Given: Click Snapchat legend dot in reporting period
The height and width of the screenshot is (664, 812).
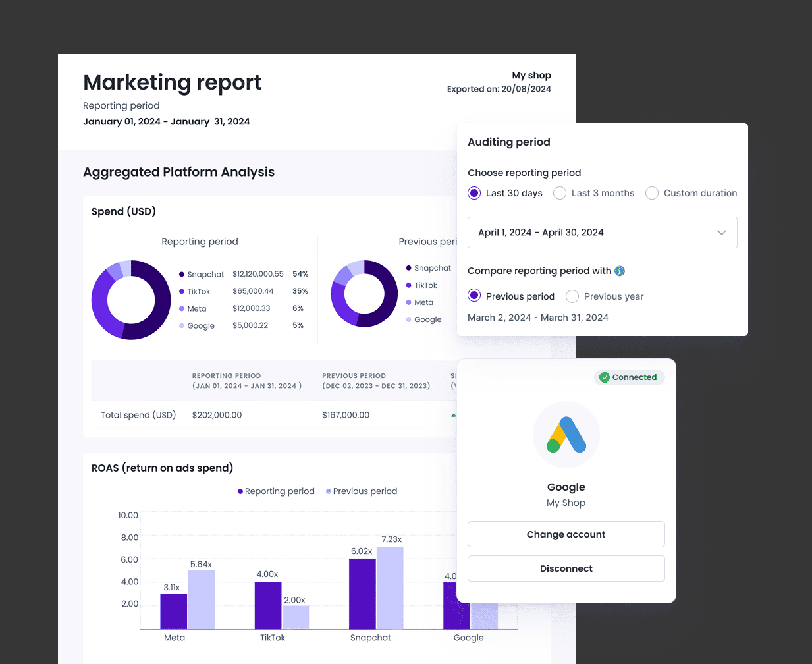Looking at the screenshot, I should (181, 274).
